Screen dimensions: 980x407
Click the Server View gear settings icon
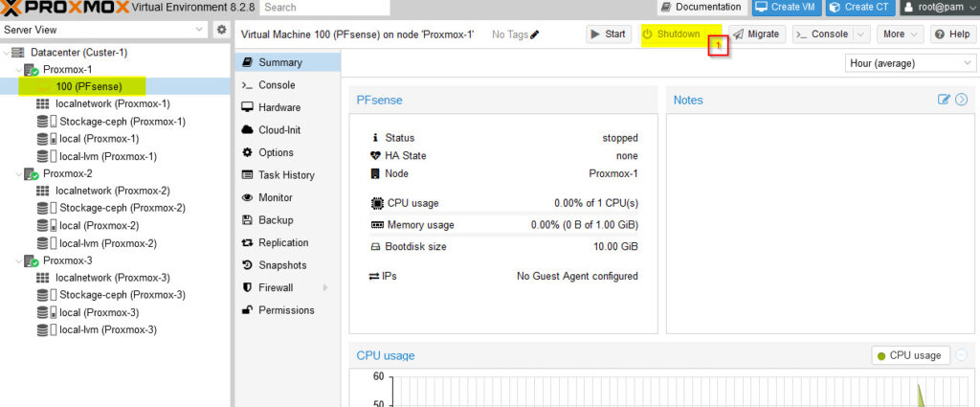point(221,30)
